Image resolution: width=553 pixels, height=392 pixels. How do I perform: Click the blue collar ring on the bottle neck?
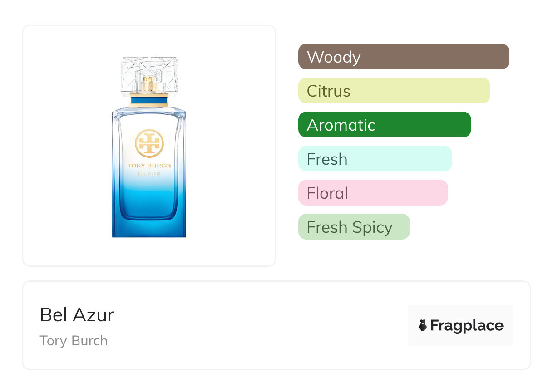tap(149, 100)
